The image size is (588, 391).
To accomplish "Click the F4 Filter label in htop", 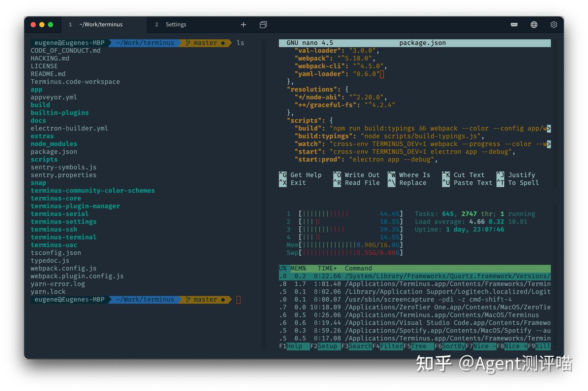I will [388, 346].
